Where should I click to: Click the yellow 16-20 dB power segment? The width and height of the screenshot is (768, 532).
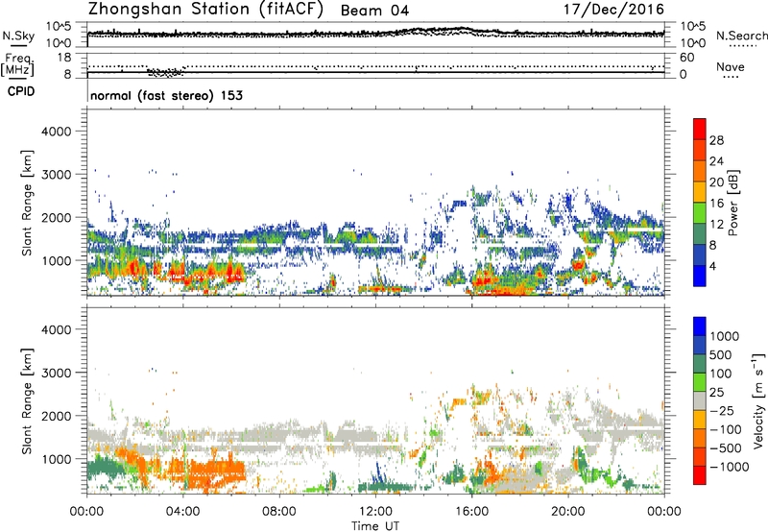700,192
